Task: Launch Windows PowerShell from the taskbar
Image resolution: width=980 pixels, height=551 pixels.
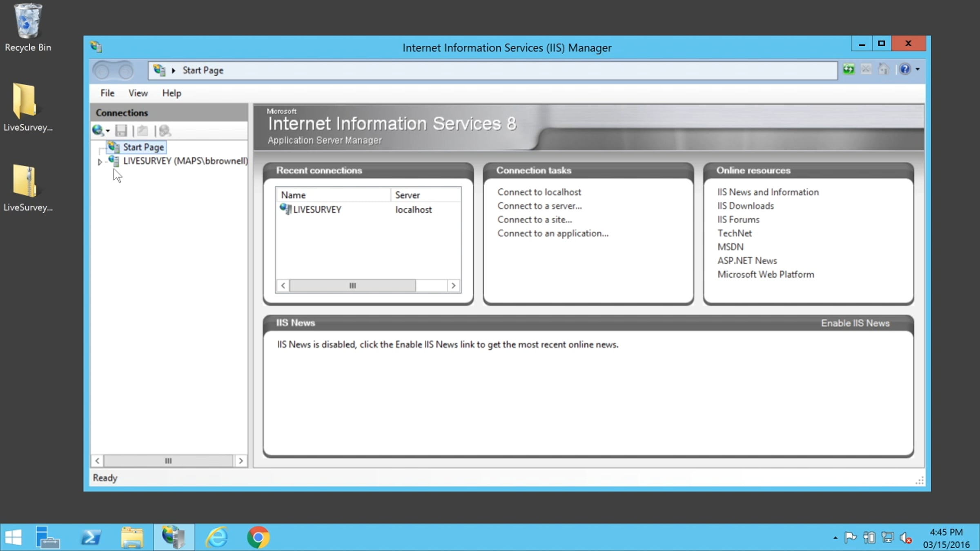Action: point(91,537)
